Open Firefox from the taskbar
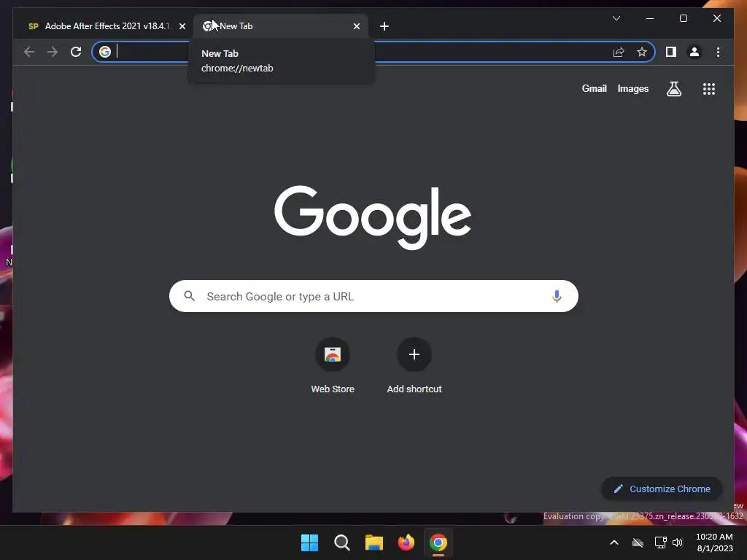The width and height of the screenshot is (747, 560). 406,542
